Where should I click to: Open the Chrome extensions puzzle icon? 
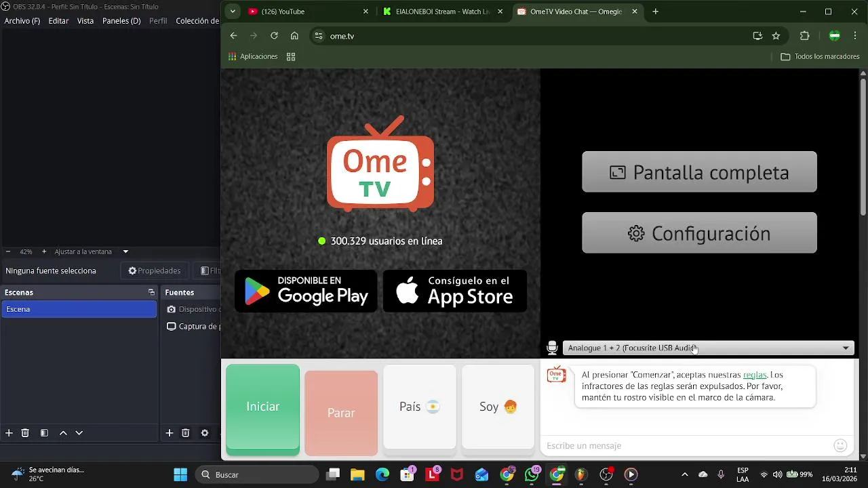coord(805,36)
